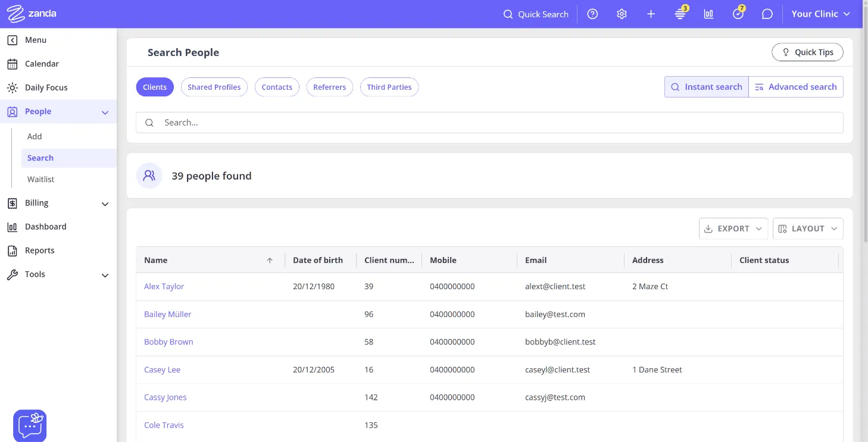
Task: Select the Referrers tab
Action: click(x=330, y=87)
